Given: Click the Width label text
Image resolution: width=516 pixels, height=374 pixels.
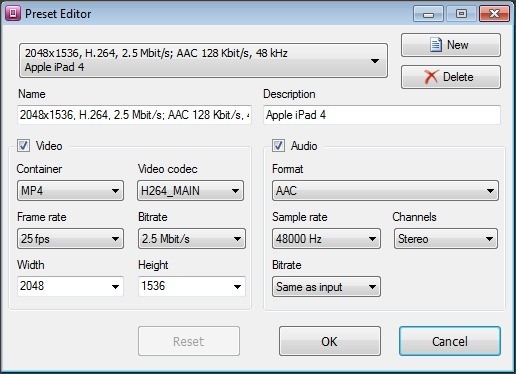Looking at the screenshot, I should (x=31, y=265).
